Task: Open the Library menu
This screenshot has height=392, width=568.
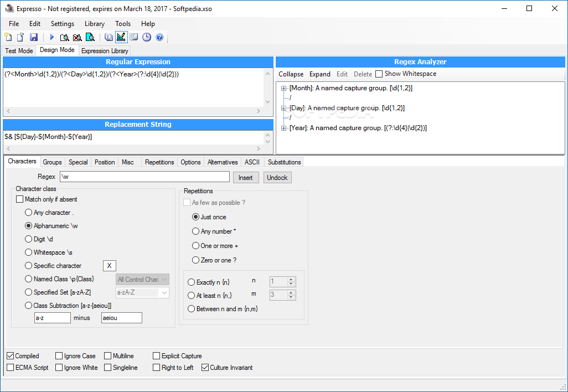Action: (x=95, y=24)
